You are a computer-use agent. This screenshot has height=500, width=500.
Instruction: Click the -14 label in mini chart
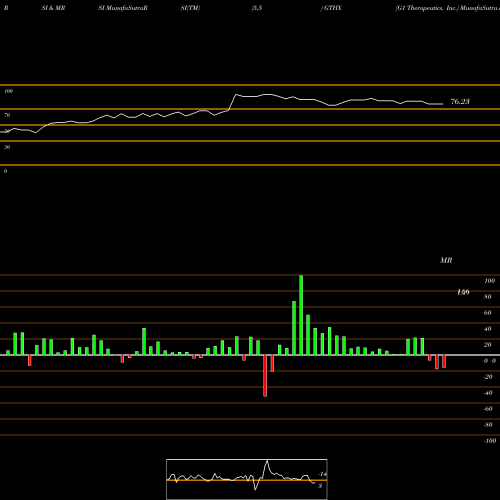tap(322, 474)
